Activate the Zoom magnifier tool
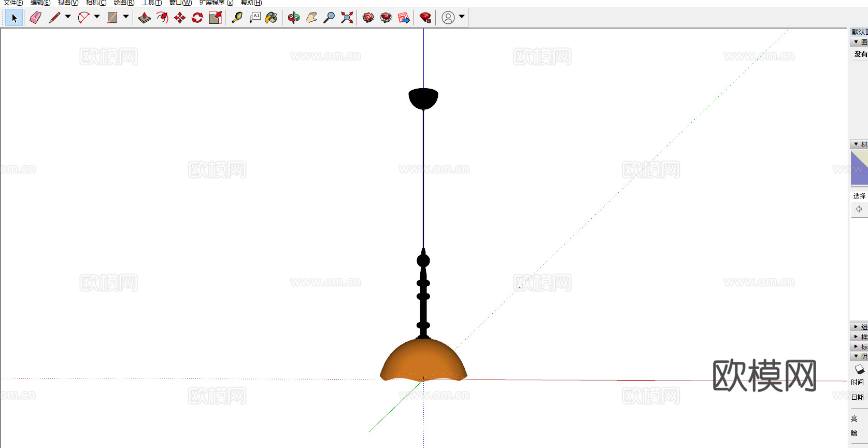This screenshot has width=868, height=448. 329,18
